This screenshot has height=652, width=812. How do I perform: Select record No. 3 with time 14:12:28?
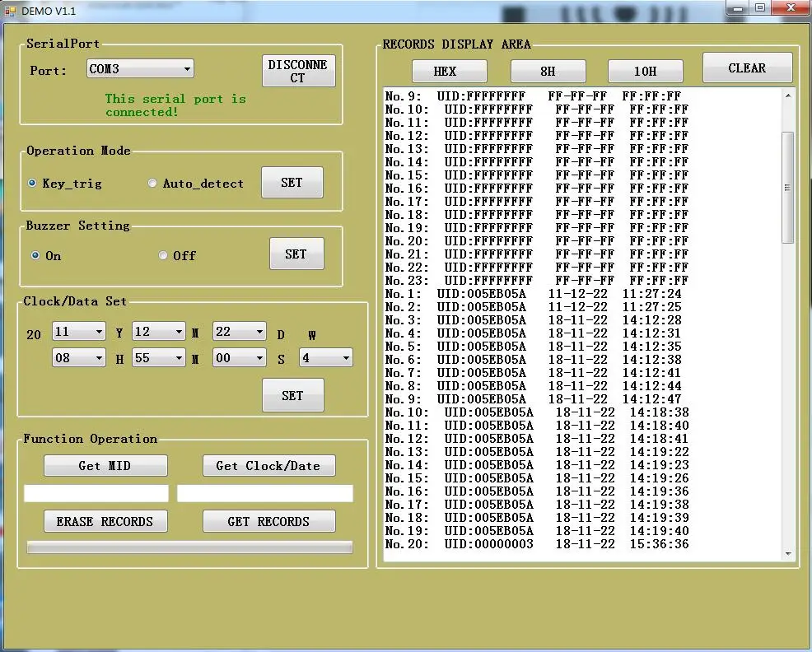tap(534, 320)
